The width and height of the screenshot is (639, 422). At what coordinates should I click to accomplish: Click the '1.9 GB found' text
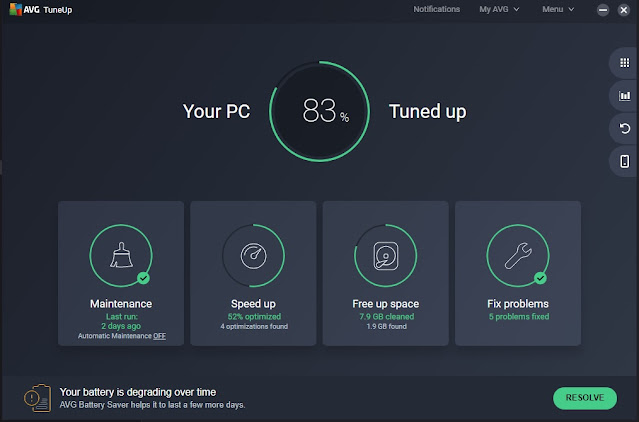386,326
